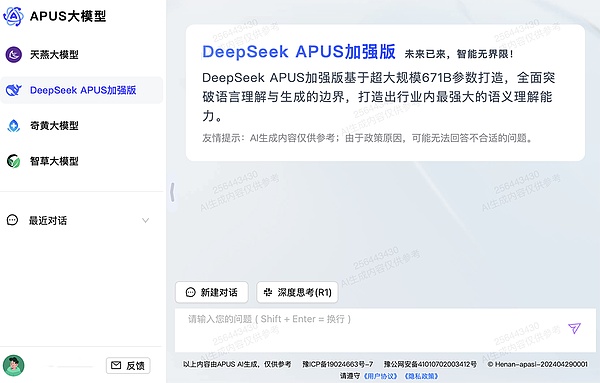Expand the 最近对话 chevron
Screen dimensions: 600x383
click(x=145, y=220)
